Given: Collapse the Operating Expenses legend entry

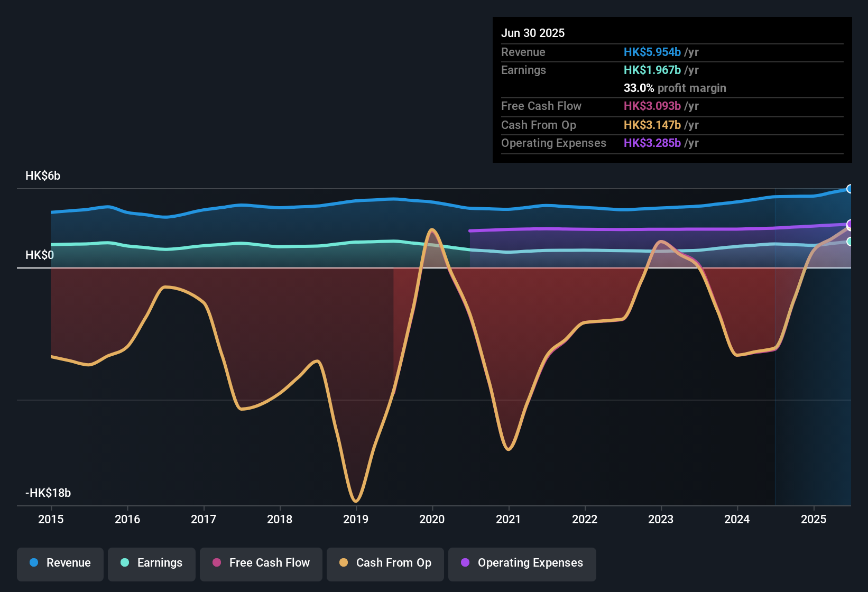Looking at the screenshot, I should [522, 563].
